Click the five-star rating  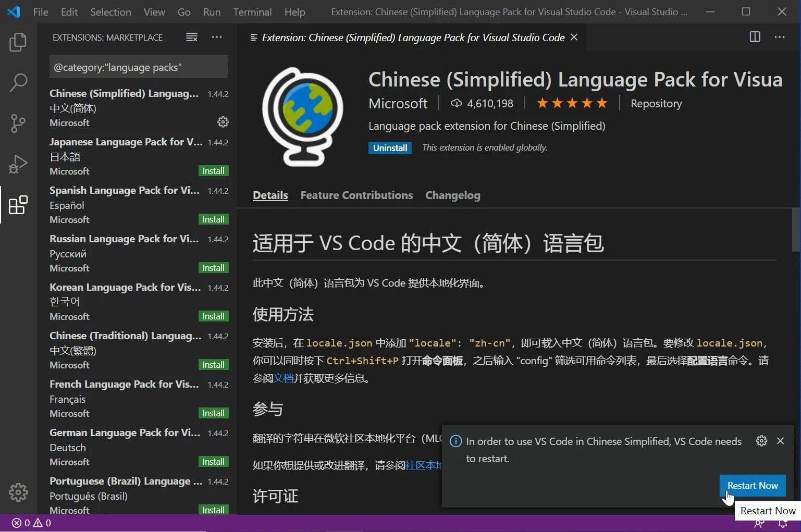pyautogui.click(x=572, y=103)
